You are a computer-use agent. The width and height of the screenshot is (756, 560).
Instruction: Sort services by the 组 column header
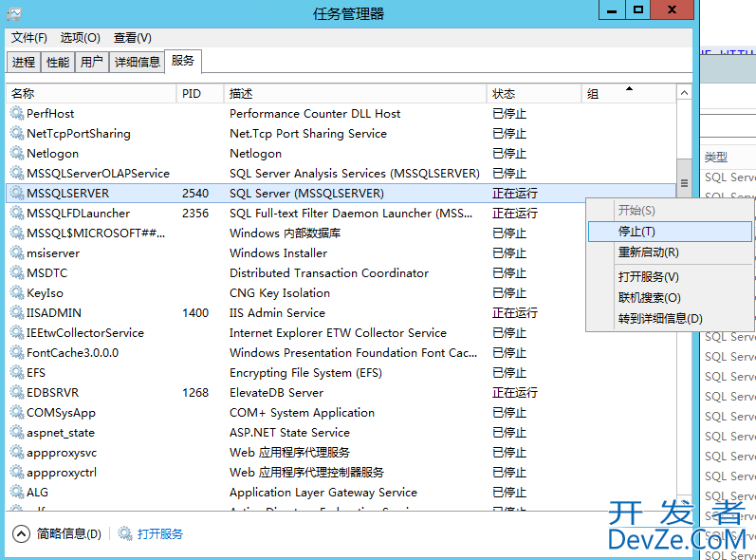click(x=629, y=94)
